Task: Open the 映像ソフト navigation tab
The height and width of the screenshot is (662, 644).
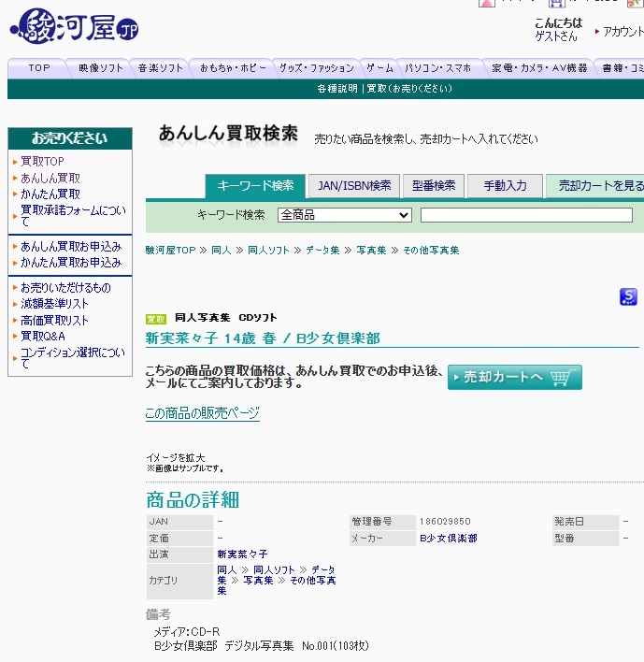Action: (101, 68)
